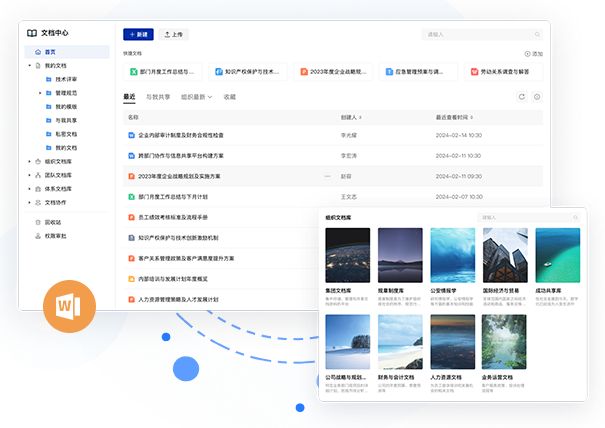Click the 上传 upload button

coord(174,34)
